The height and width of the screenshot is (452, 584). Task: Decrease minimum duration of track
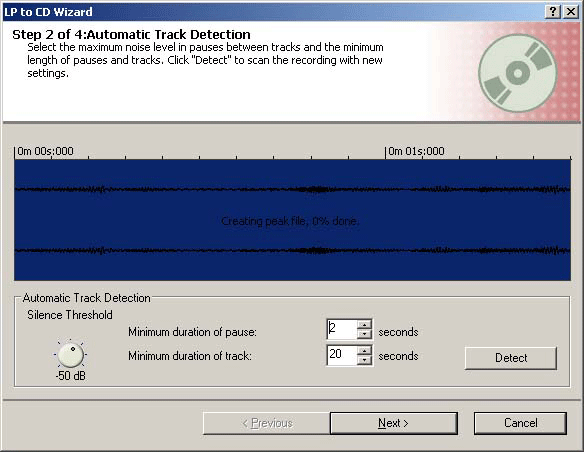(x=364, y=360)
